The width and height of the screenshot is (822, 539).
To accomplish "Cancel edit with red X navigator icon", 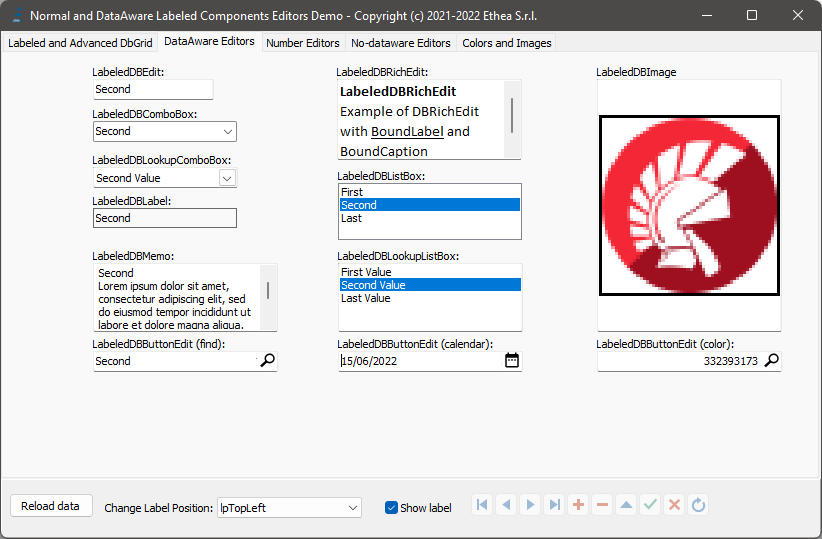I will (674, 505).
